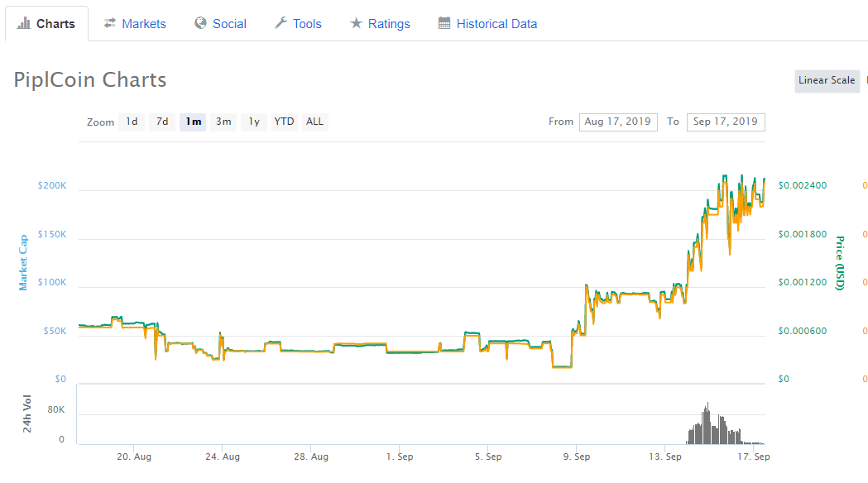Click the $50K market cap axis value
868x483 pixels.
[55, 331]
